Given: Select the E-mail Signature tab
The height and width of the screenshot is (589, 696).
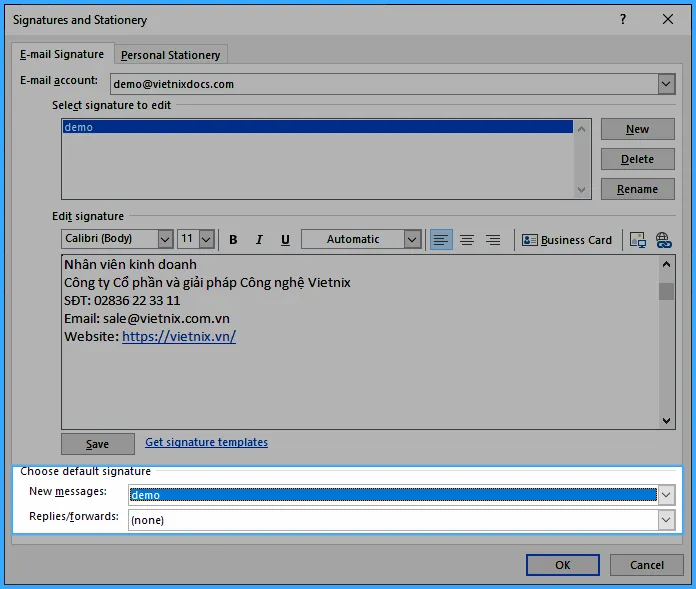Looking at the screenshot, I should [x=62, y=54].
